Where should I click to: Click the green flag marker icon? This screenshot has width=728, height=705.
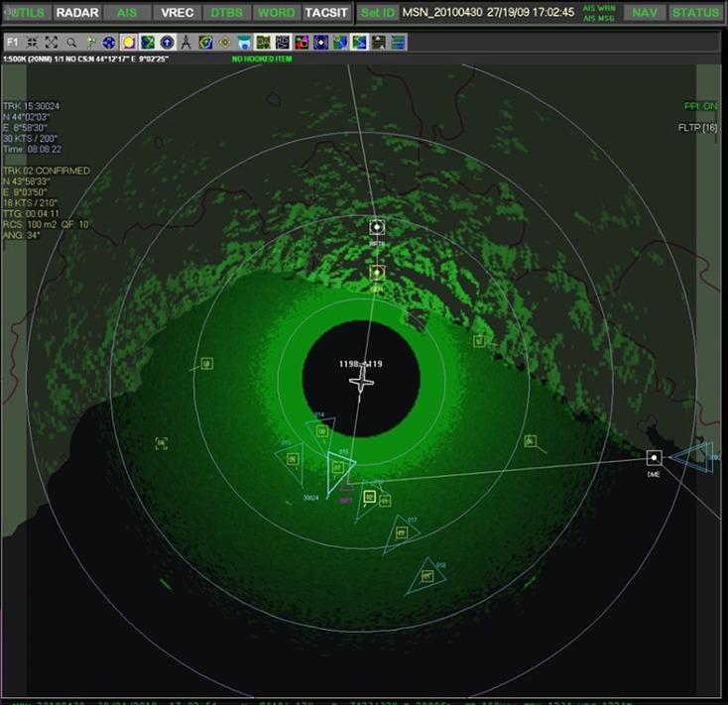pos(91,43)
